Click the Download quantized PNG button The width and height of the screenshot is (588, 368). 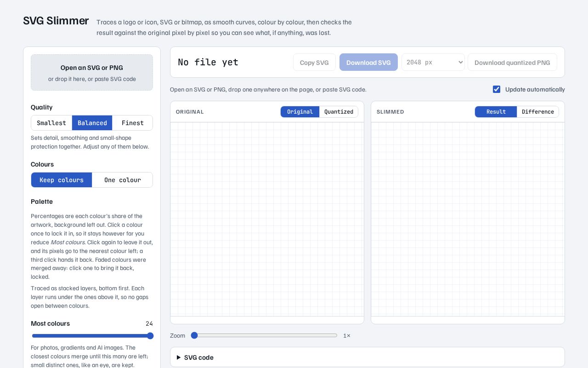512,63
